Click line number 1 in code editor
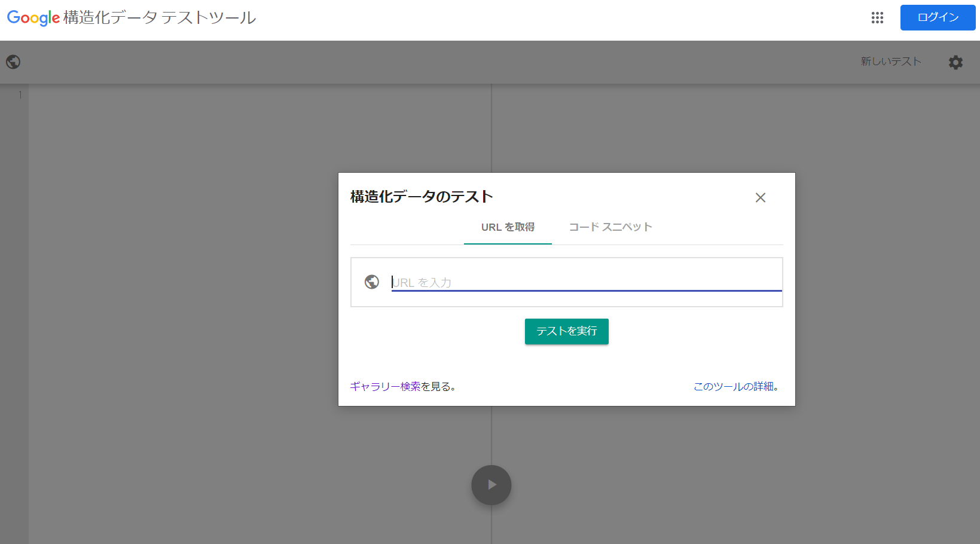Viewport: 980px width, 544px height. [x=20, y=95]
